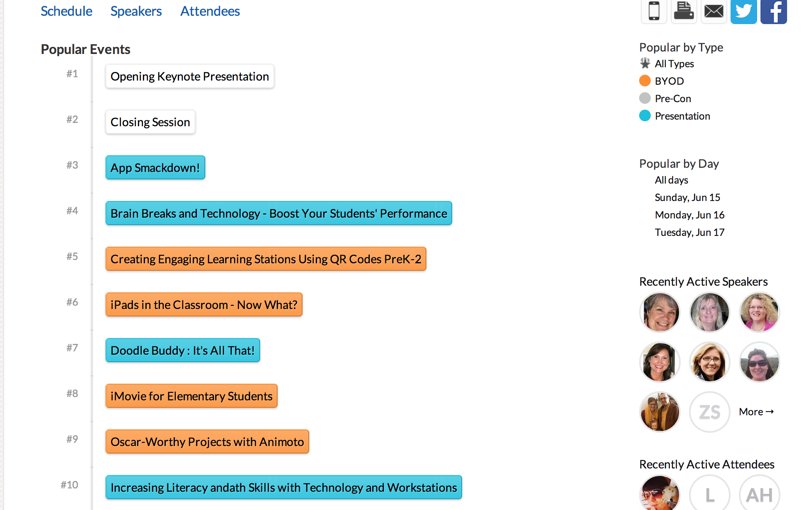Screen dimensions: 812x510
Task: Share on Twitter icon
Action: click(744, 11)
